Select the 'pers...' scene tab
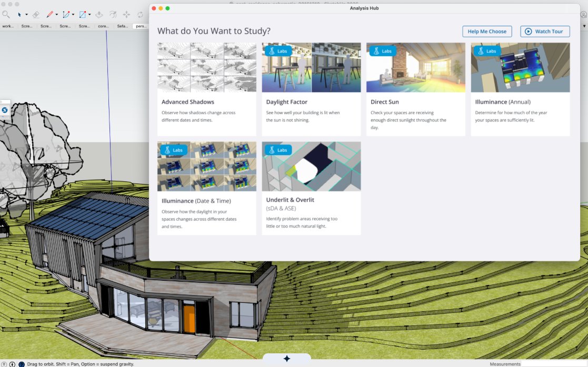The height and width of the screenshot is (367, 588). (142, 26)
